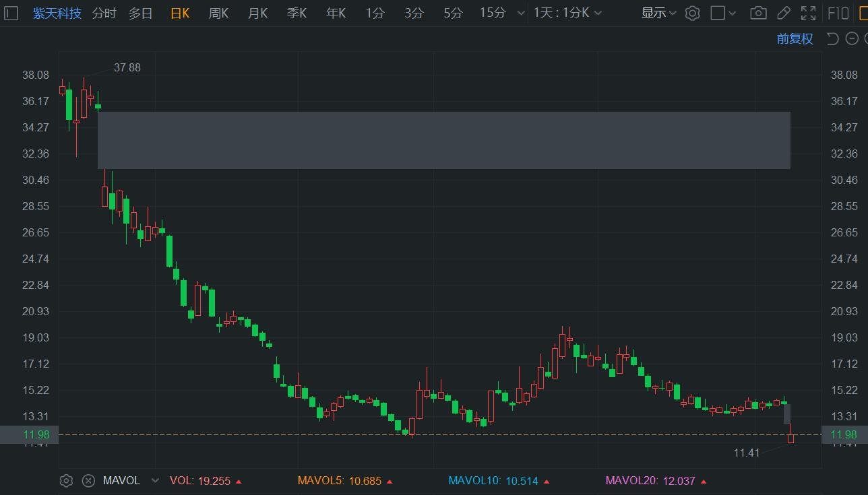Expand the MAVOL indicator dropdown arrow
This screenshot has width=868, height=495.
[x=155, y=481]
